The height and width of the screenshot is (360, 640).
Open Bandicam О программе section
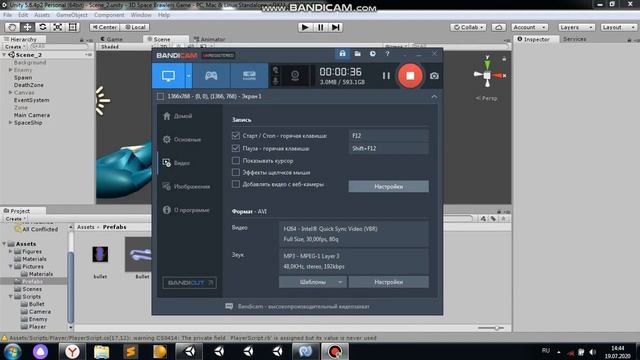point(186,210)
